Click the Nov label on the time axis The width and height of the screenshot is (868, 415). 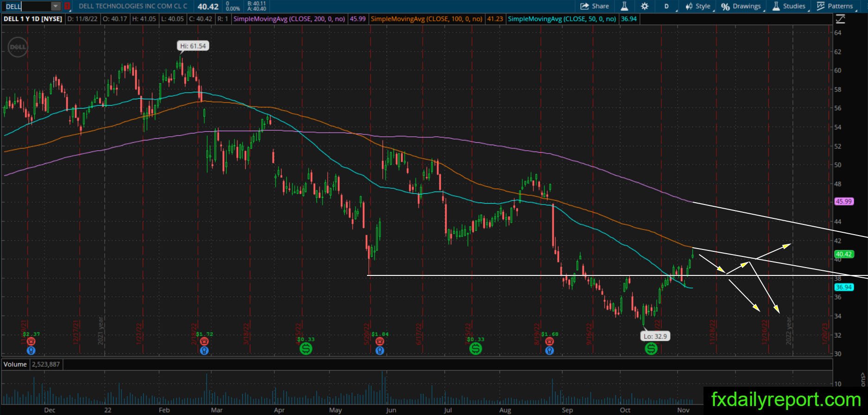point(683,410)
